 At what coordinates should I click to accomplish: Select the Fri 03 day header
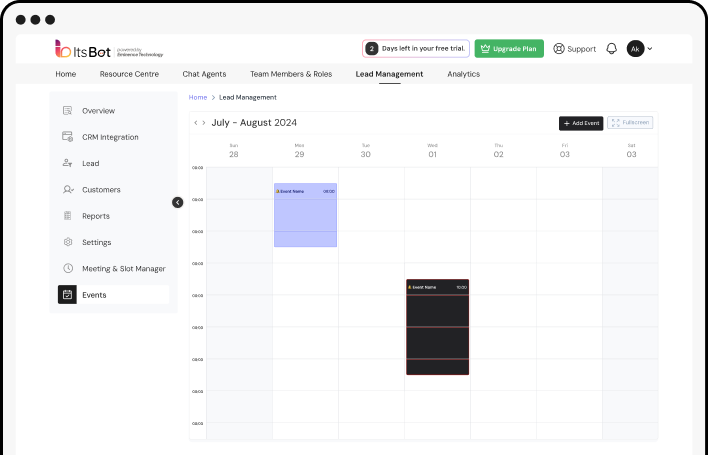pyautogui.click(x=565, y=151)
